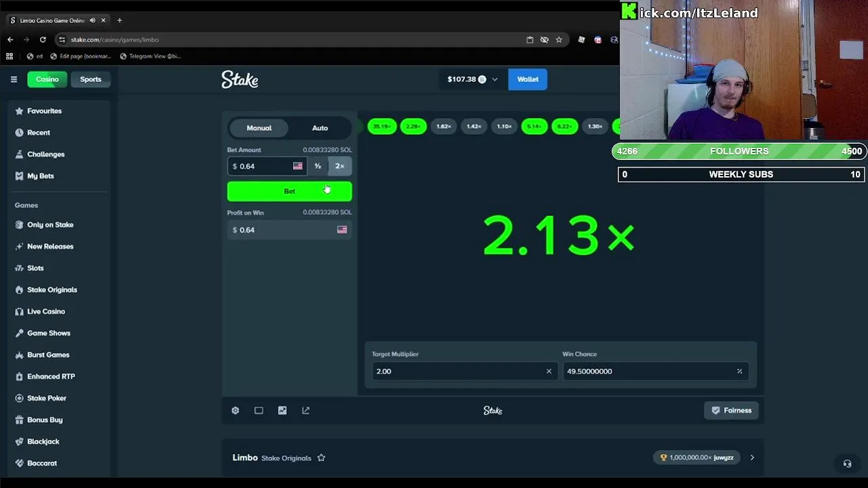868x488 pixels.
Task: Open the browser apps grid shortcut
Action: pos(9,56)
